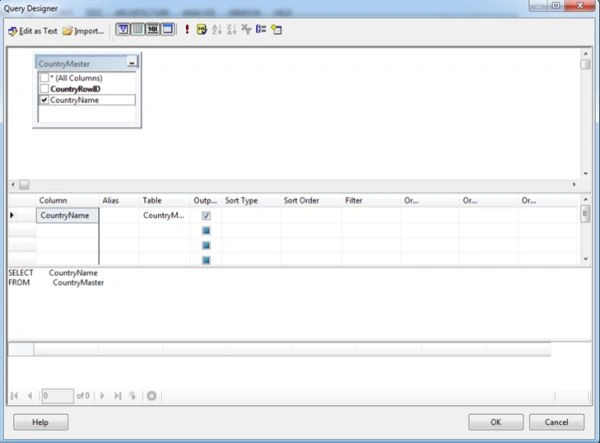Toggle the grid pane icon

138,29
